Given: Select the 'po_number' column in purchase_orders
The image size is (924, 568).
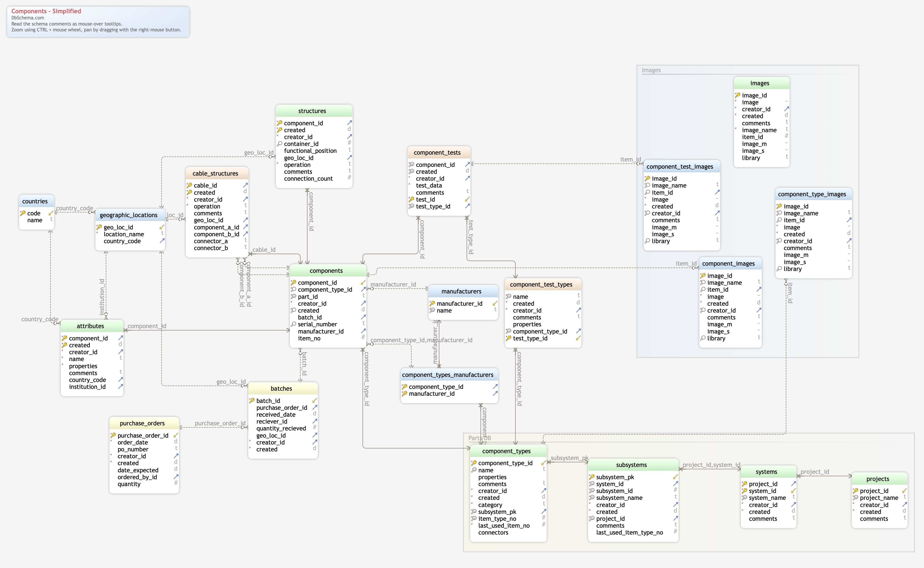Looking at the screenshot, I should tap(133, 449).
